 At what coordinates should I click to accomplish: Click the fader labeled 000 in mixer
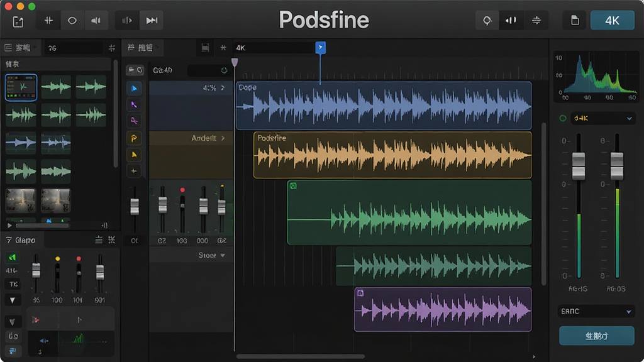pyautogui.click(x=203, y=206)
